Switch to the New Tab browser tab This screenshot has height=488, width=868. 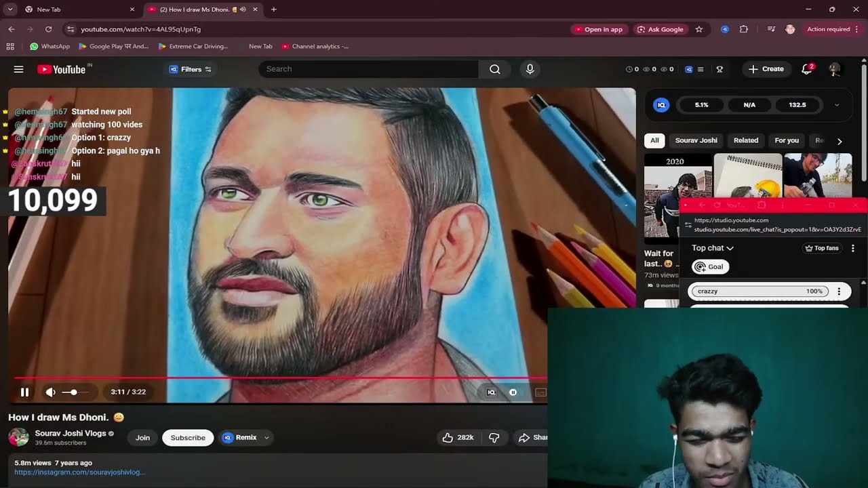(x=79, y=9)
